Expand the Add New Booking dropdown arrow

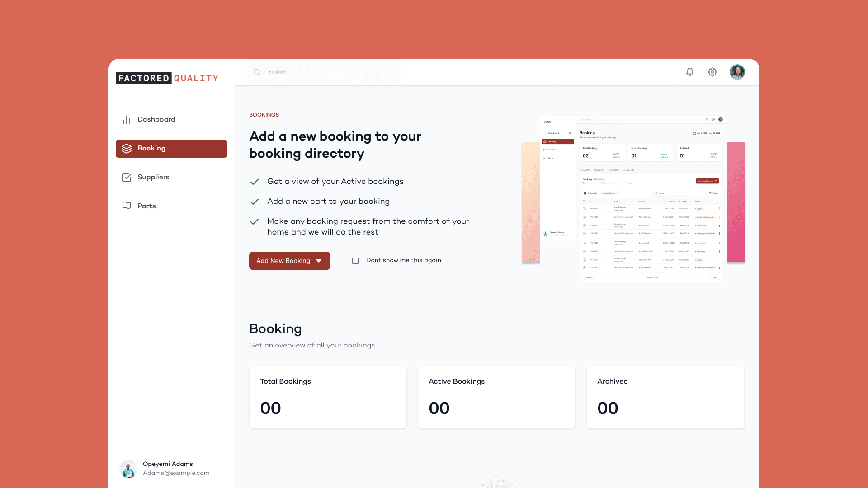coord(319,261)
